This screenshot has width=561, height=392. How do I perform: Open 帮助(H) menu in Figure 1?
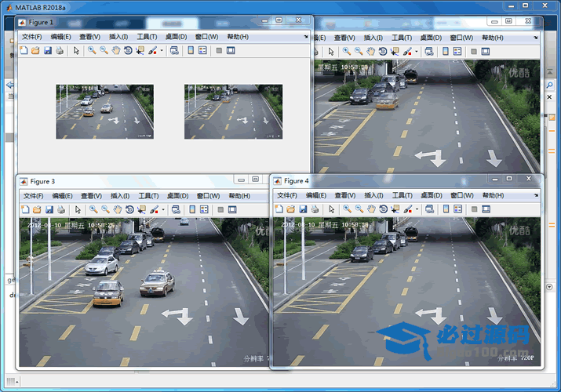[238, 37]
